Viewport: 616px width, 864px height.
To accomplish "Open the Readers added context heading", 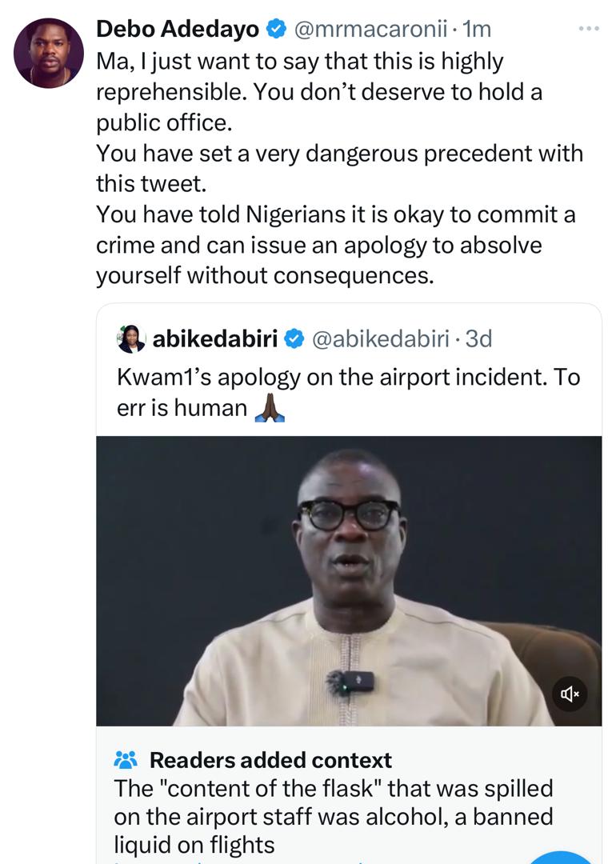I will click(x=270, y=759).
